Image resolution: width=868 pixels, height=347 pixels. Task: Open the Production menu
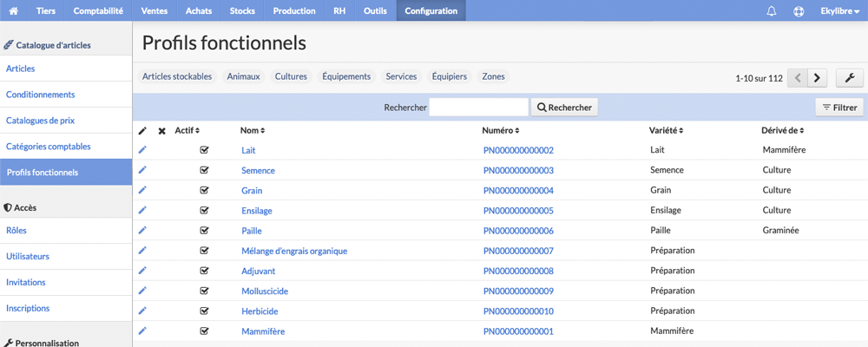coord(294,10)
